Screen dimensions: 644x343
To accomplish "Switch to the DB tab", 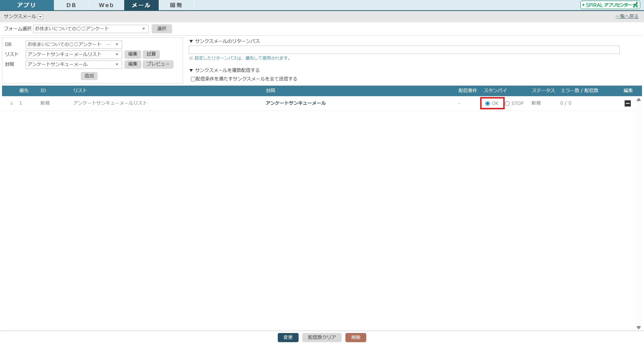I will (71, 5).
